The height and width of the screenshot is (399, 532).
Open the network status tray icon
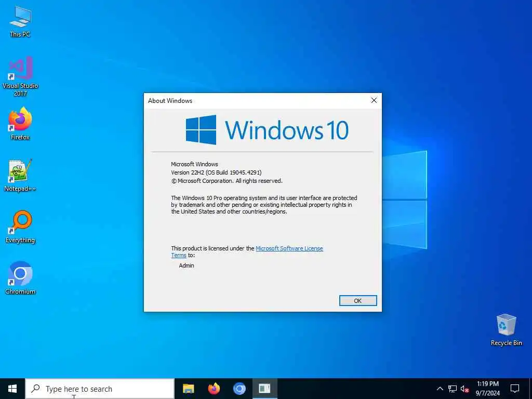pos(453,389)
